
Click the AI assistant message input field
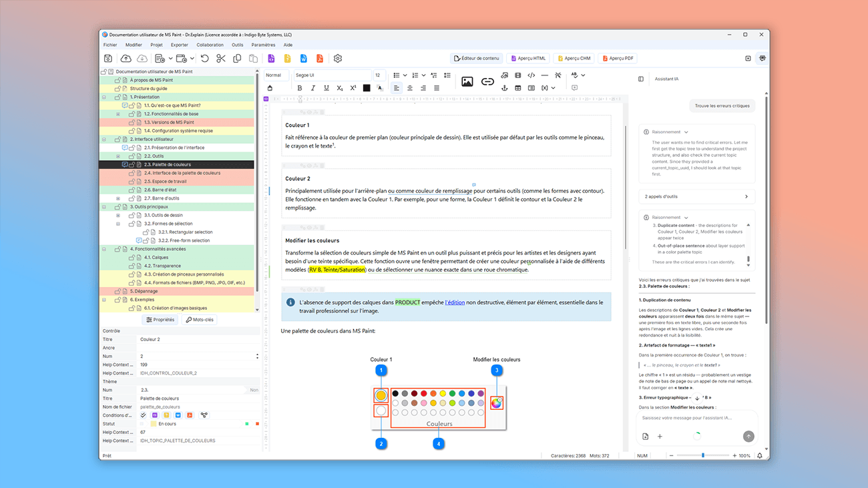click(x=696, y=419)
